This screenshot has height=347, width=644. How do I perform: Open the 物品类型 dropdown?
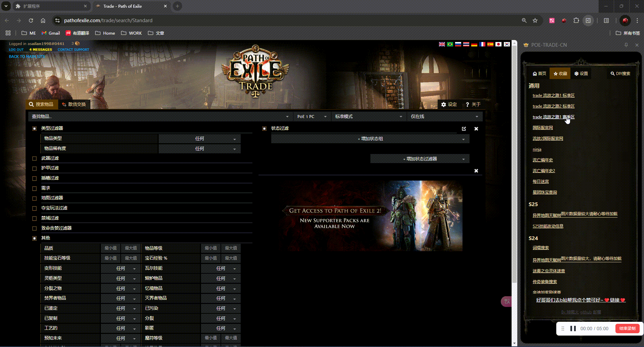coord(200,139)
